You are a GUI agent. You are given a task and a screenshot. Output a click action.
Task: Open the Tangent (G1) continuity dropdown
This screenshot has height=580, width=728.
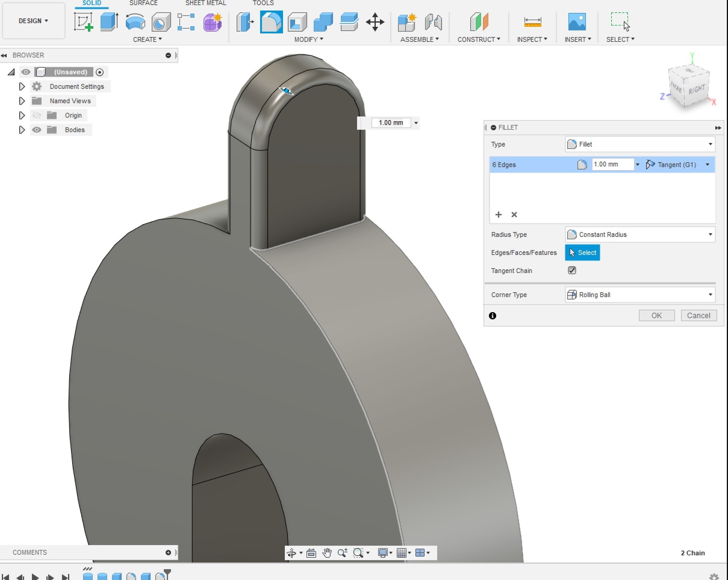tap(678, 165)
